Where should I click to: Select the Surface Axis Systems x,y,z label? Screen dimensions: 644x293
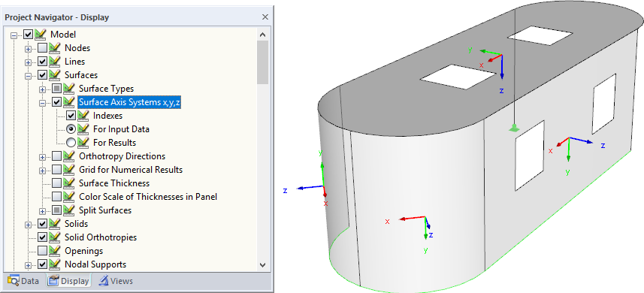coord(130,102)
